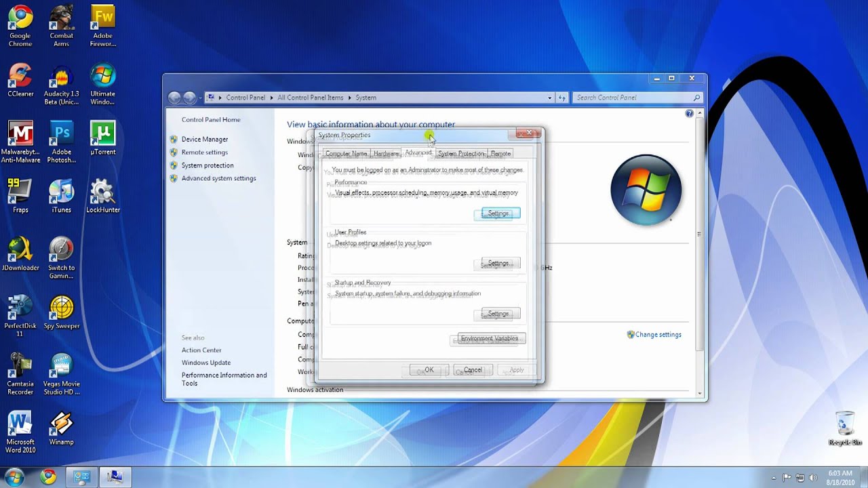Confirm System Properties with OK
The width and height of the screenshot is (868, 488).
click(429, 370)
